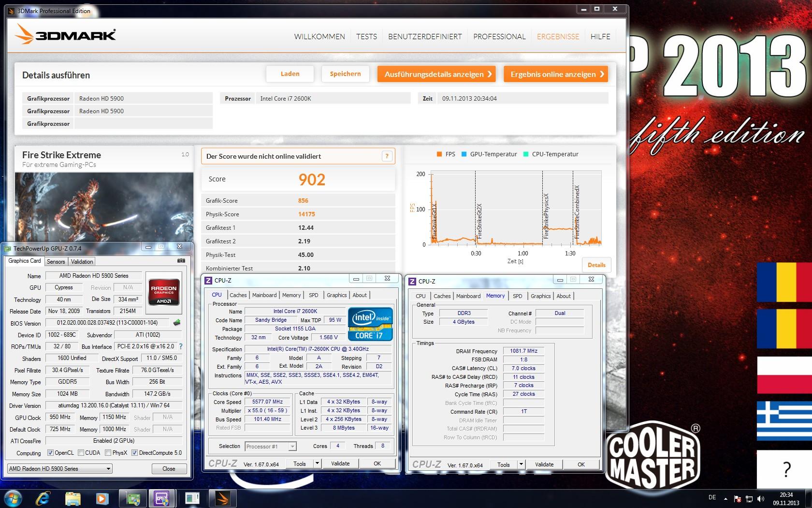This screenshot has height=508, width=812.
Task: Click the 3DMark logo
Action: click(x=66, y=34)
